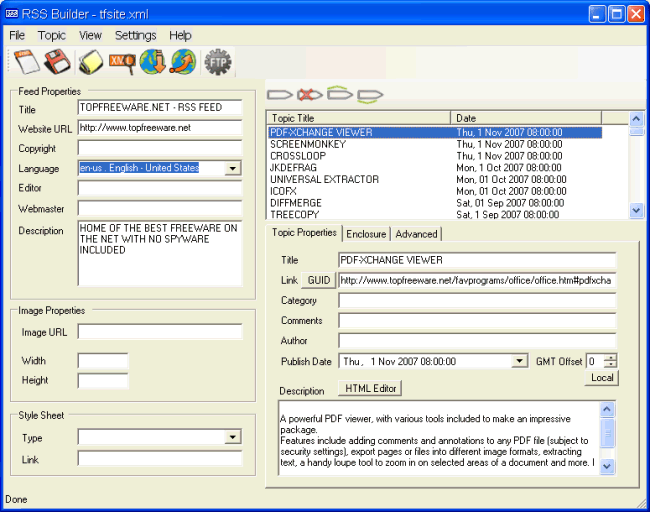Open the Help menu
Viewport: 650px width, 512px height.
click(x=180, y=36)
